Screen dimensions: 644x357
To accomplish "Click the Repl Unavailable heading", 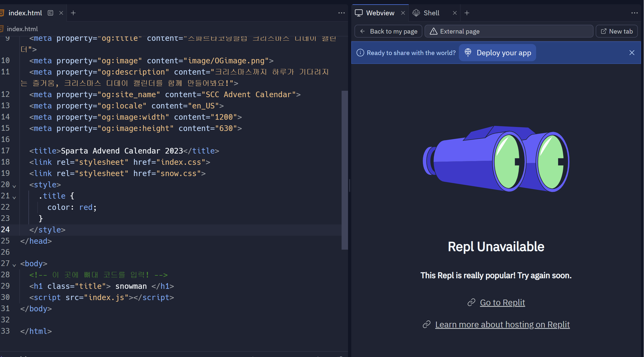I will pyautogui.click(x=496, y=247).
